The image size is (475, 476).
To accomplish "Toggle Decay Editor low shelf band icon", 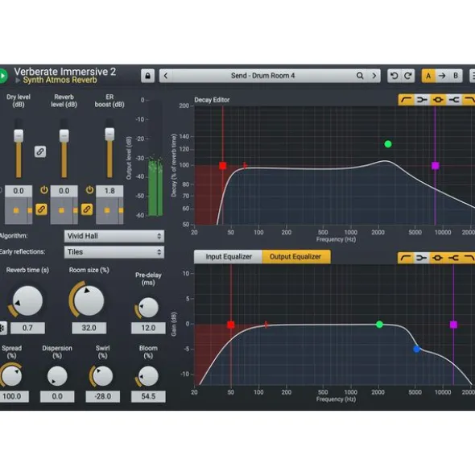I will (x=406, y=100).
